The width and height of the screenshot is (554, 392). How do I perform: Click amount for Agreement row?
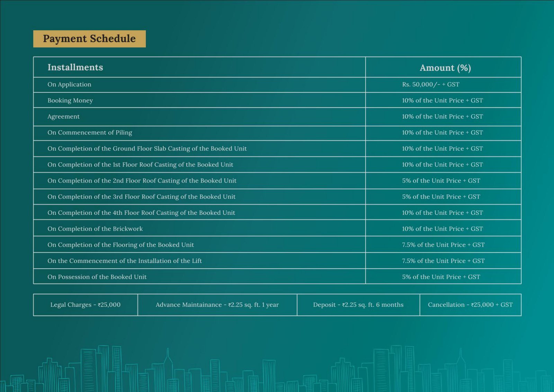[x=443, y=117]
